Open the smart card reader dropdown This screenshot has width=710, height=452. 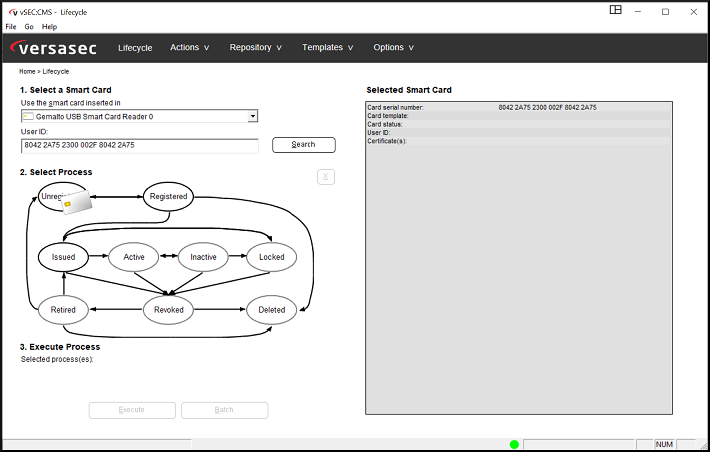(253, 116)
